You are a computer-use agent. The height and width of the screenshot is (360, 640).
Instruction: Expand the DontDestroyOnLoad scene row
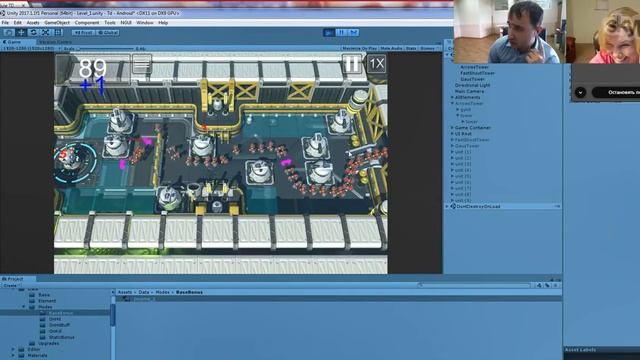click(x=448, y=207)
